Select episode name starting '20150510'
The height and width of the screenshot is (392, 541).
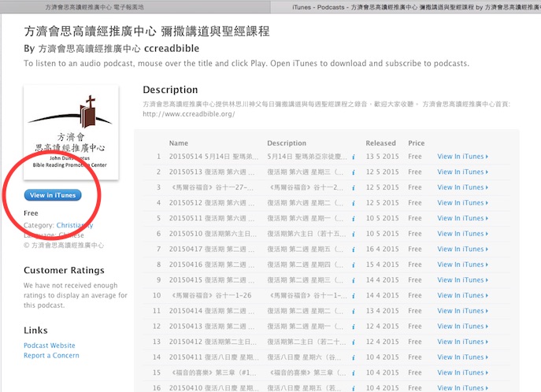(x=213, y=234)
